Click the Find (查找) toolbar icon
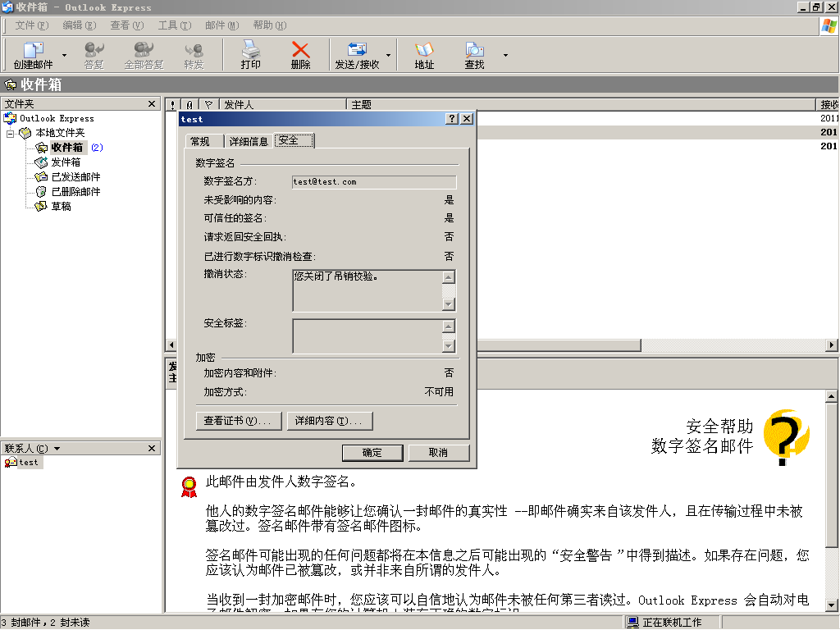 (474, 55)
